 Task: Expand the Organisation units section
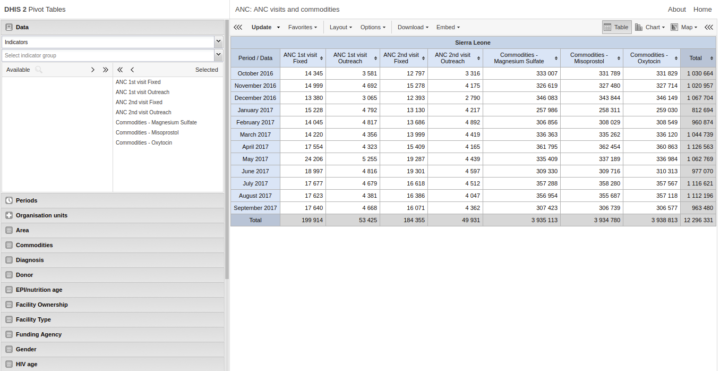coord(113,215)
